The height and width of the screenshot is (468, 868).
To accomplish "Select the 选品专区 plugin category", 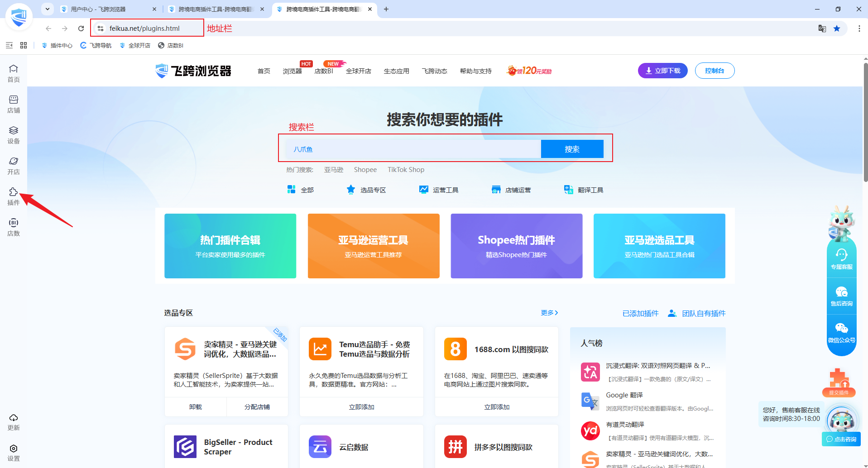I will [366, 190].
